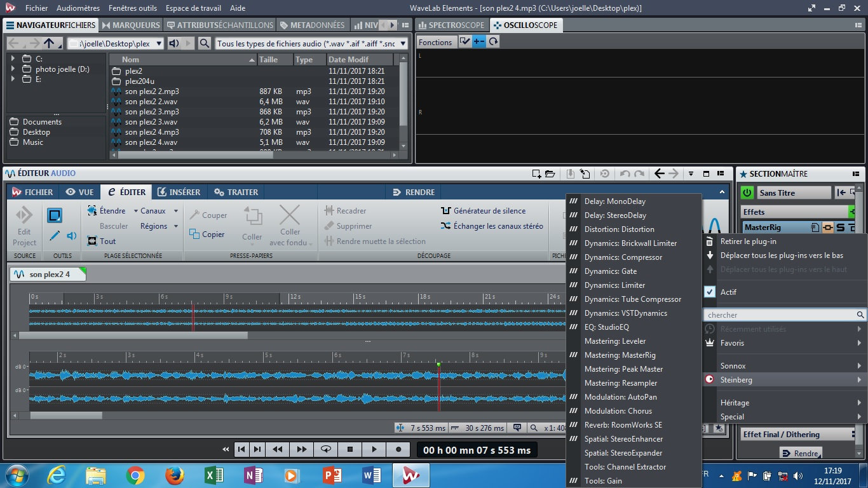This screenshot has height=488, width=868.
Task: Toggle the loop playback button
Action: [326, 449]
